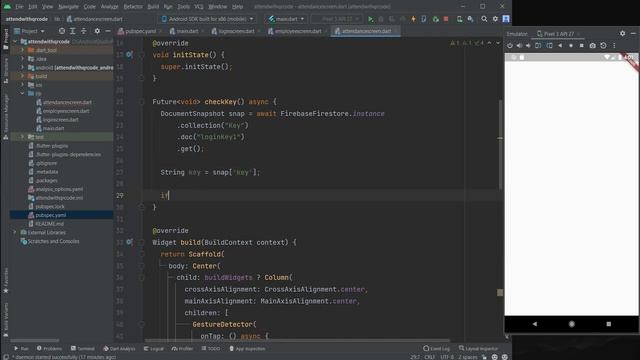Viewport: 640px width, 360px height.
Task: Click emulator volume down icon
Action: pyautogui.click(x=528, y=46)
